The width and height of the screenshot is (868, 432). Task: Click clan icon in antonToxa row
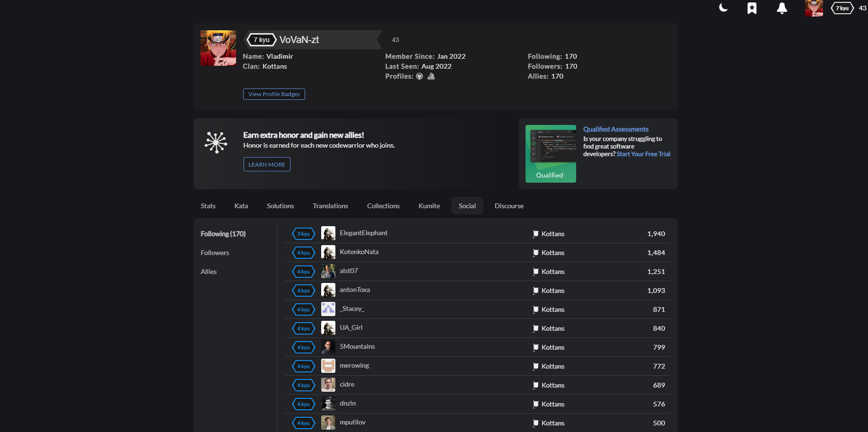(535, 291)
